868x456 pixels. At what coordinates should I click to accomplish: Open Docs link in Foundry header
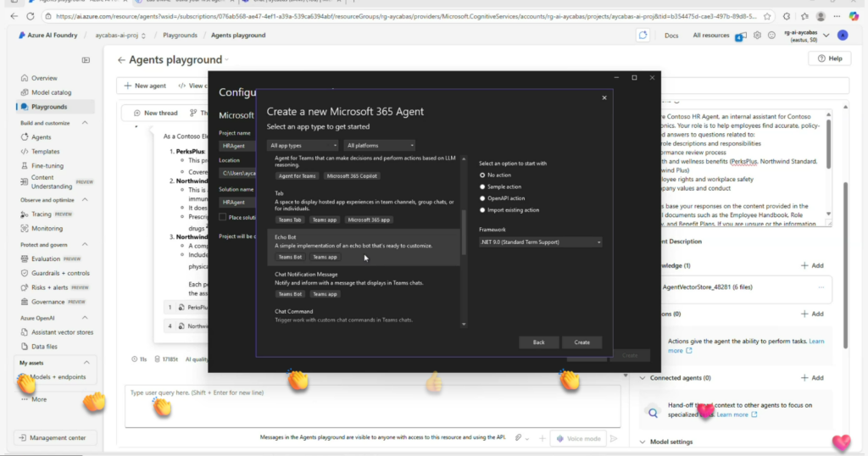click(x=671, y=36)
